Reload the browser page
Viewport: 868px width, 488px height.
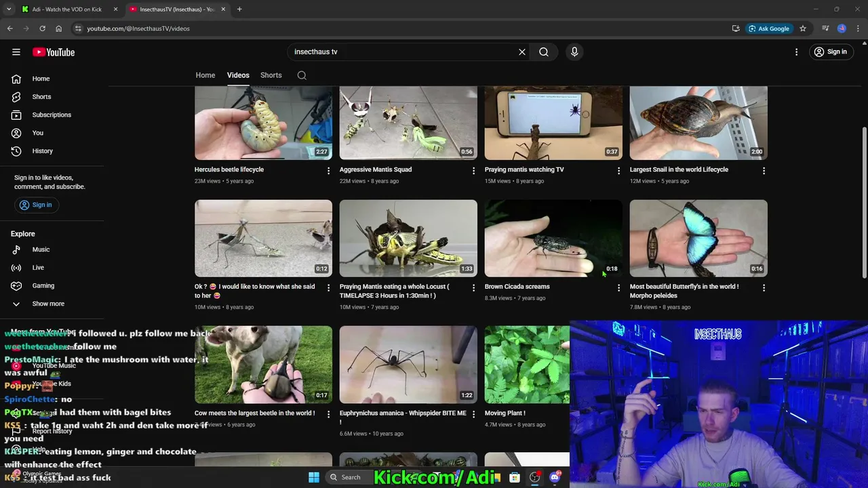click(42, 28)
